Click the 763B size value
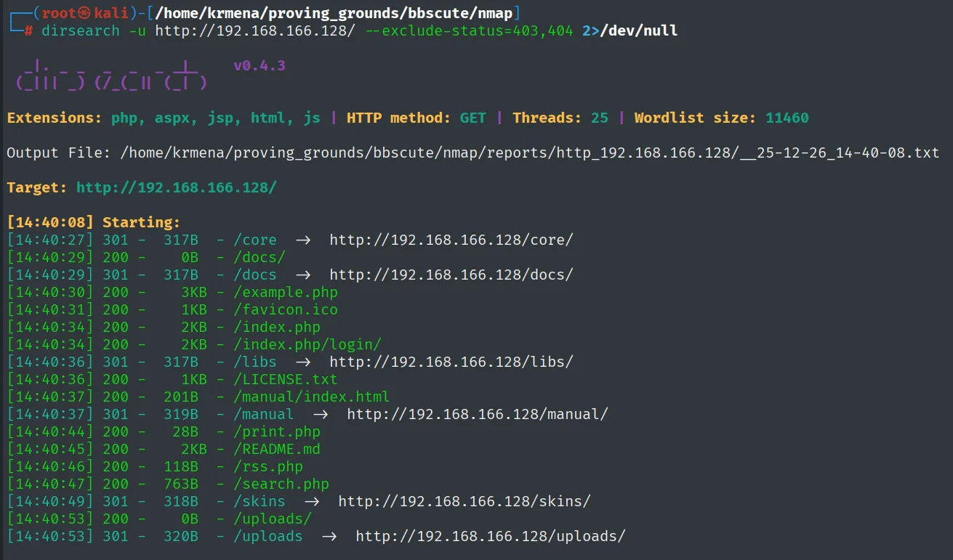The height and width of the screenshot is (560, 953). 181,484
